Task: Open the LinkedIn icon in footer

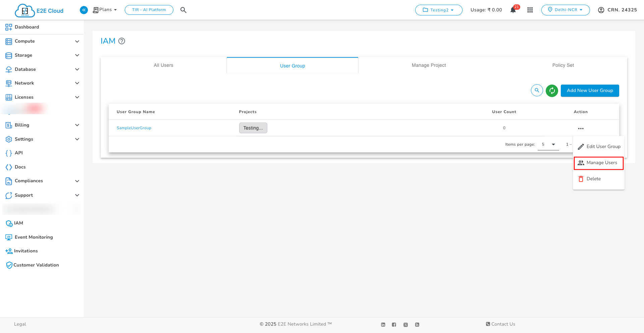Action: click(383, 325)
